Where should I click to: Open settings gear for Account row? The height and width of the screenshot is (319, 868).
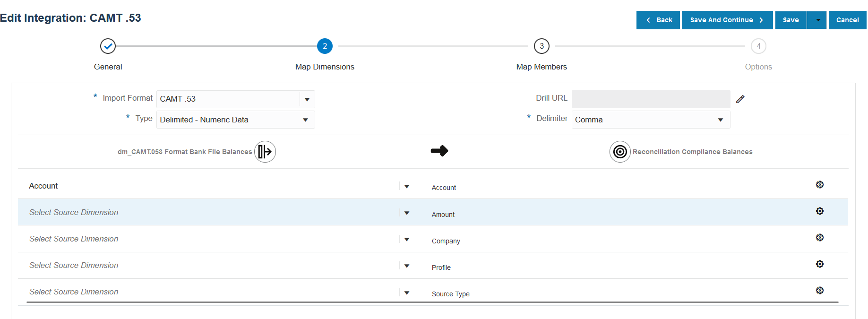point(819,184)
